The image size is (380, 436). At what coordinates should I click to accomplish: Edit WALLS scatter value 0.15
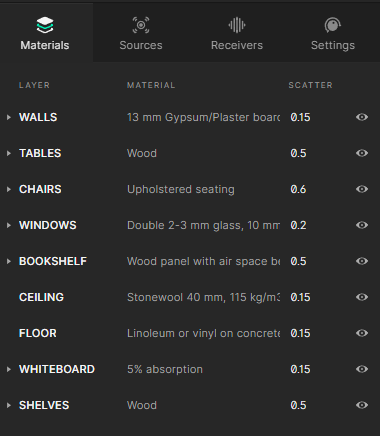tap(300, 117)
